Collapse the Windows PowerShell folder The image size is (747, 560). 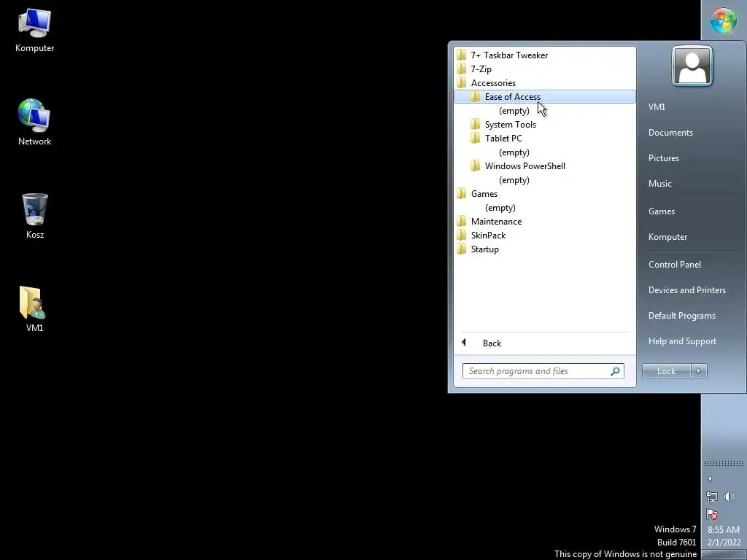(x=544, y=166)
